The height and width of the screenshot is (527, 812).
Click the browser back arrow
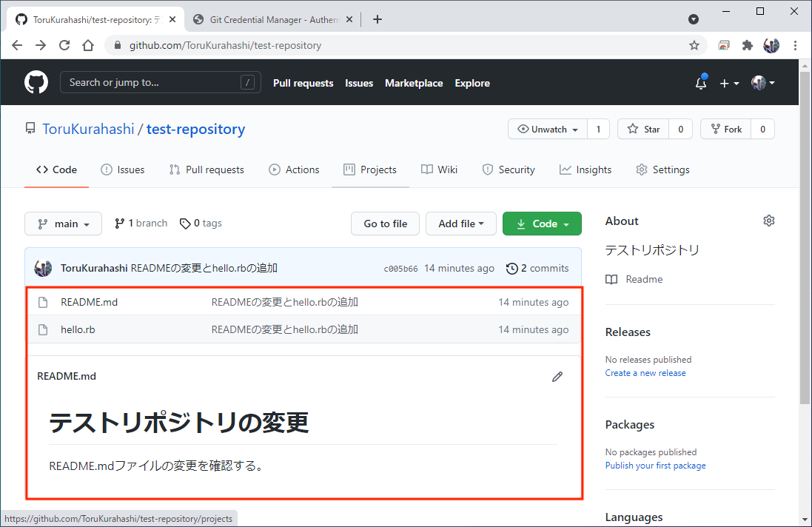pos(17,46)
